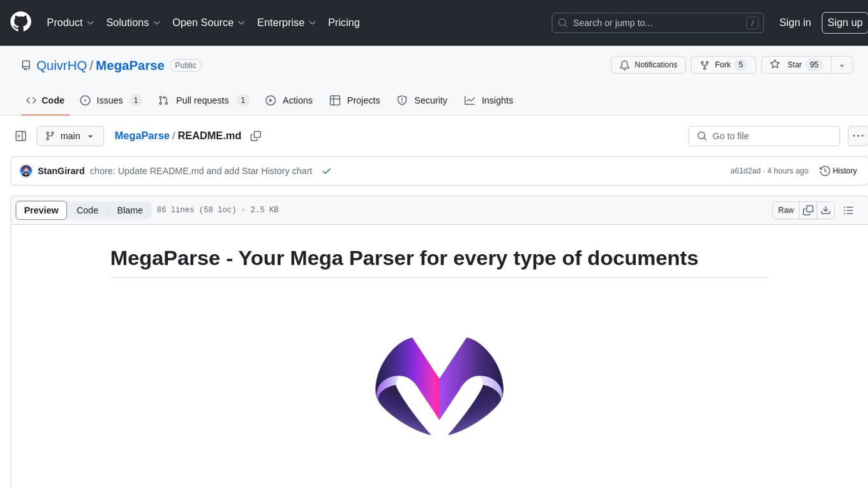Open the document outline list
This screenshot has width=868, height=488.
pyautogui.click(x=848, y=210)
